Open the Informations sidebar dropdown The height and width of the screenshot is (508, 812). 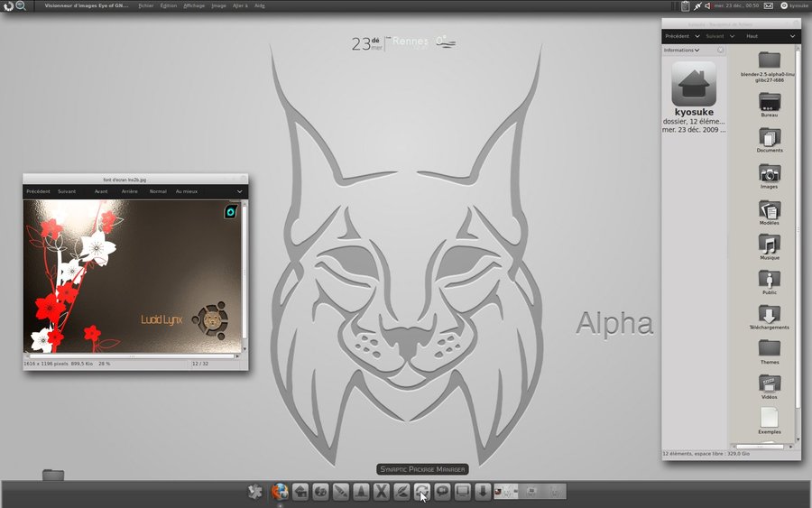[x=681, y=51]
